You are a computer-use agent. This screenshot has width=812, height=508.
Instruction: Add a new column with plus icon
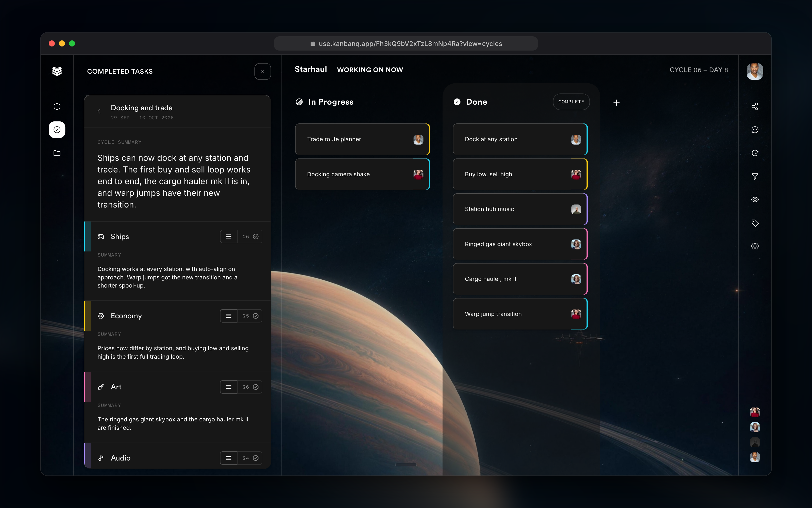pos(616,103)
